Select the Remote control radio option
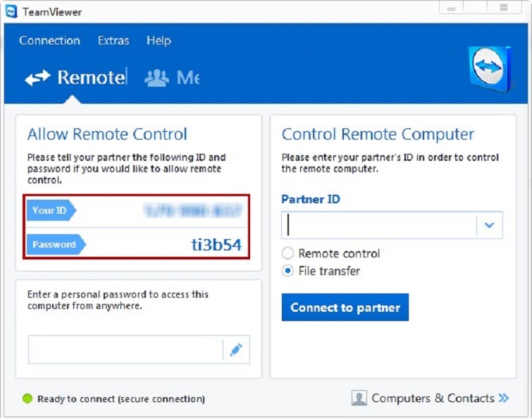Viewport: 532px width, 419px height. (x=287, y=253)
